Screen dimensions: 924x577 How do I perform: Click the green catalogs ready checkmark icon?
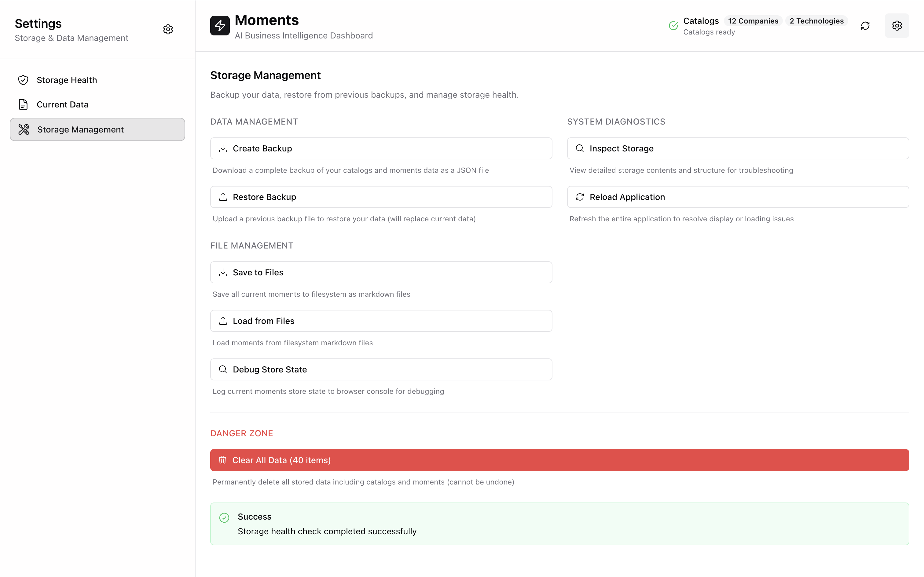click(673, 26)
